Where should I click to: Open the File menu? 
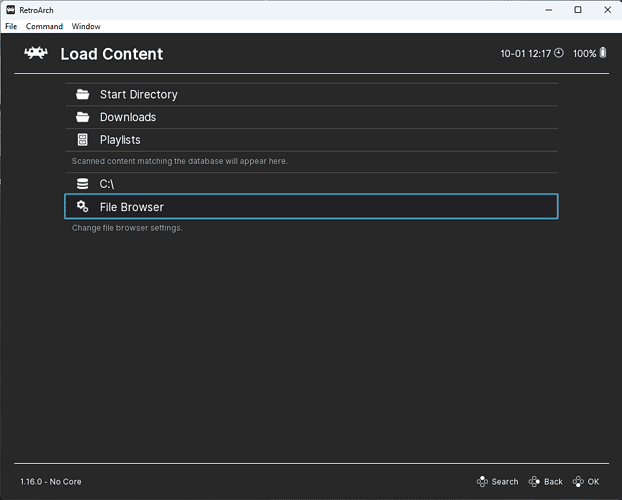11,26
